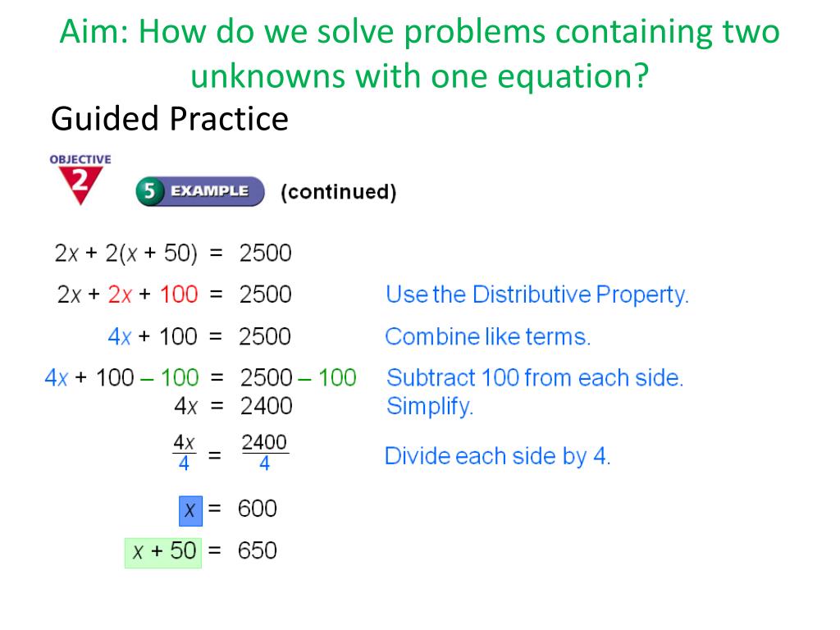Click the Guided Practice heading
The height and width of the screenshot is (630, 840).
click(x=170, y=119)
